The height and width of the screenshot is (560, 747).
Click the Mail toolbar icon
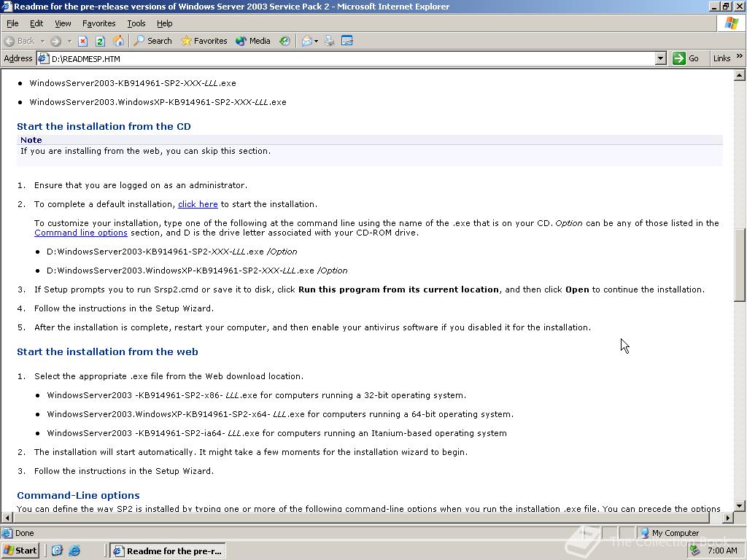[x=309, y=41]
